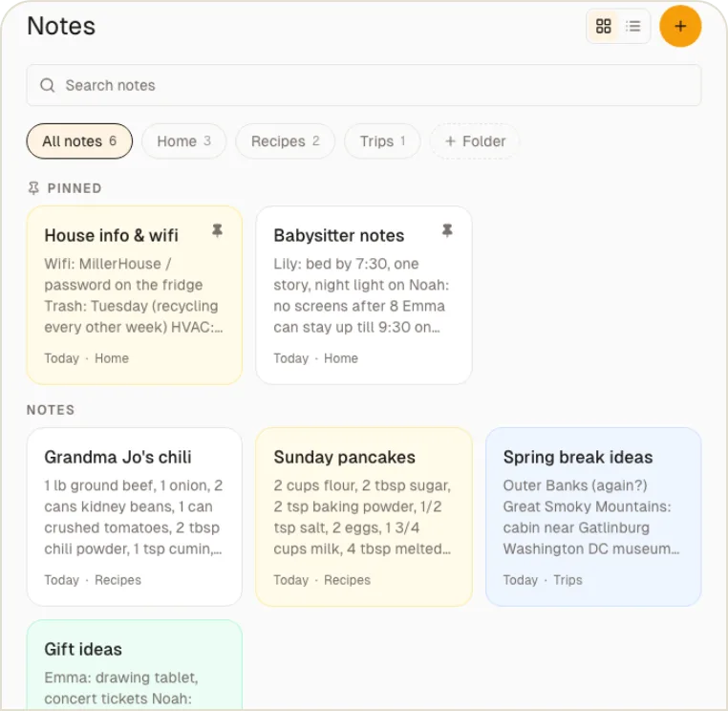728x711 pixels.
Task: Click the pin icon beside PINNED heading
Action: coord(33,188)
